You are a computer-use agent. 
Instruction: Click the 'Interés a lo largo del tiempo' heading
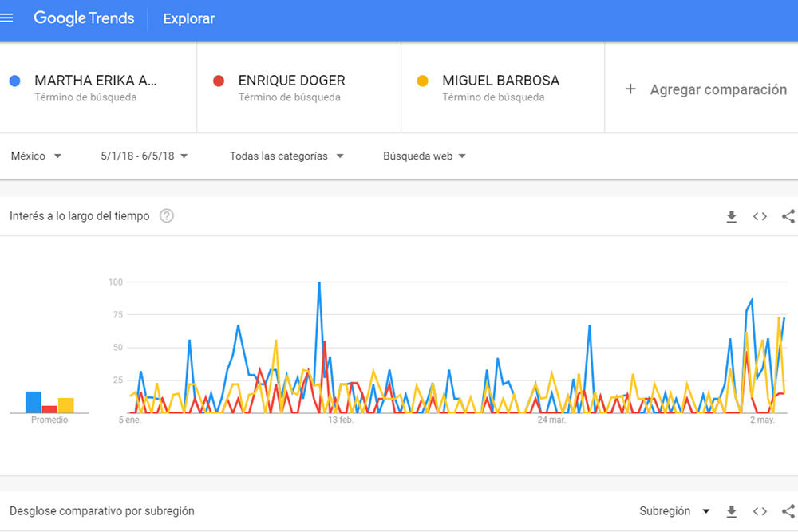[79, 216]
